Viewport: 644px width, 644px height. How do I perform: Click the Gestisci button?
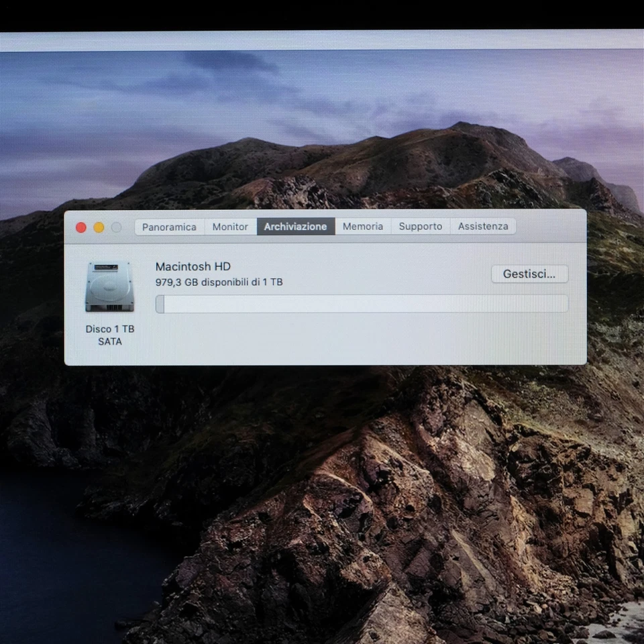click(x=529, y=274)
